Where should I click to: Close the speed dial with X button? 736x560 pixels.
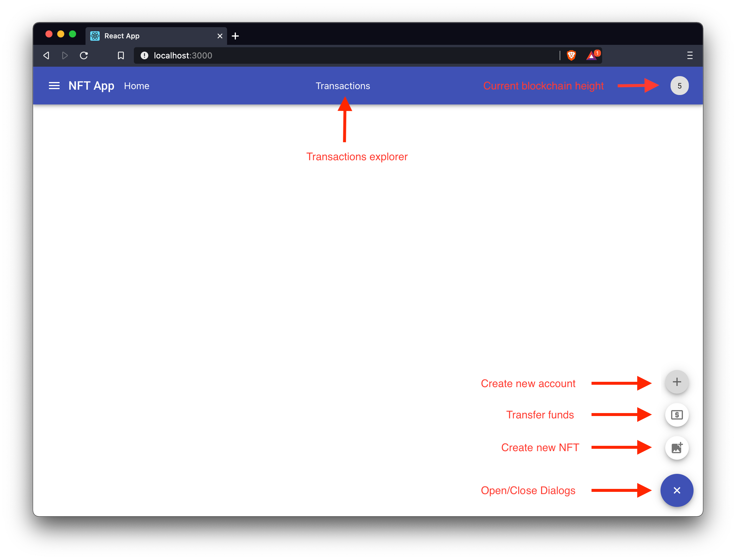[676, 490]
